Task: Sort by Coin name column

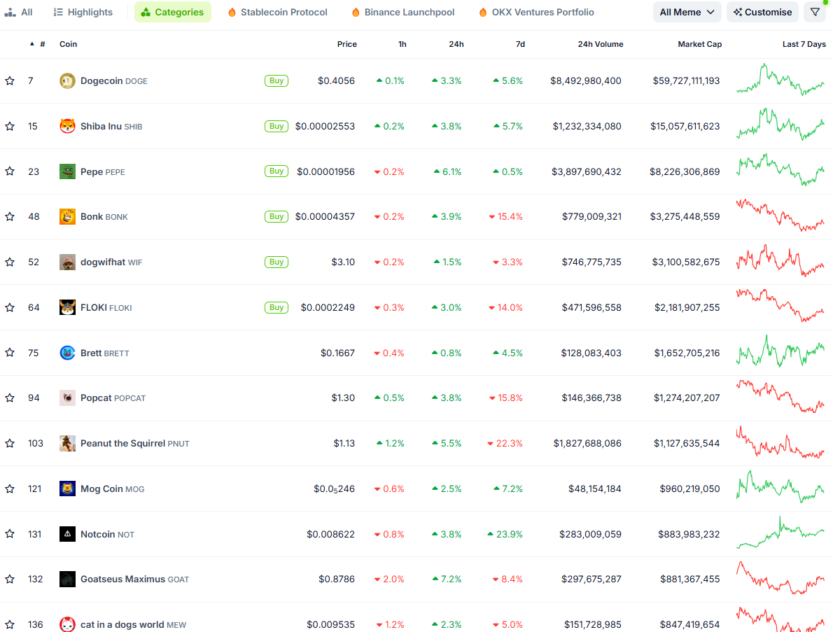Action: coord(69,44)
